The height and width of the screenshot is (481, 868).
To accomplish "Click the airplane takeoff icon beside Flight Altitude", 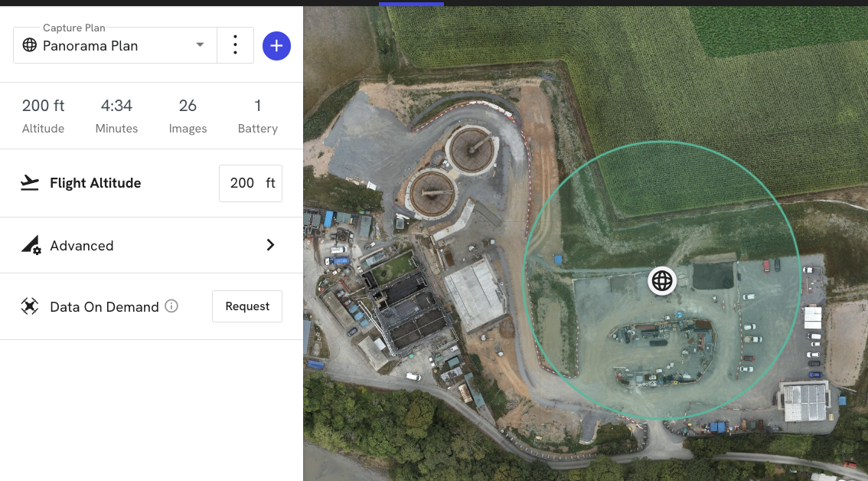I will [30, 183].
